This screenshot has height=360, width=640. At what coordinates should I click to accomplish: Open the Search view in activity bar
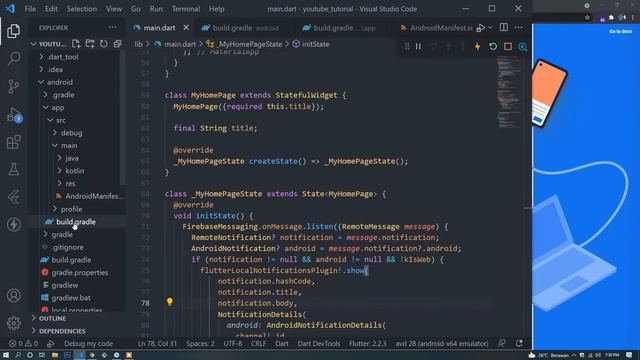[x=13, y=58]
